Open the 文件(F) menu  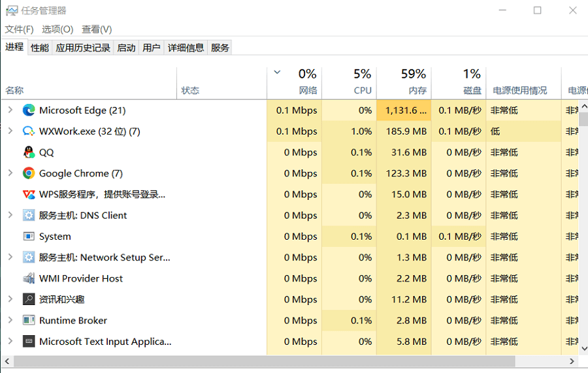click(x=19, y=29)
